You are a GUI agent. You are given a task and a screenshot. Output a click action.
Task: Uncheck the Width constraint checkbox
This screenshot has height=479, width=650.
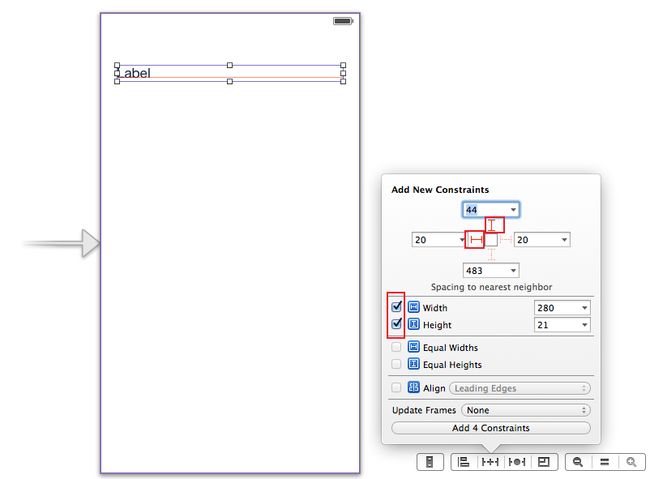[396, 306]
